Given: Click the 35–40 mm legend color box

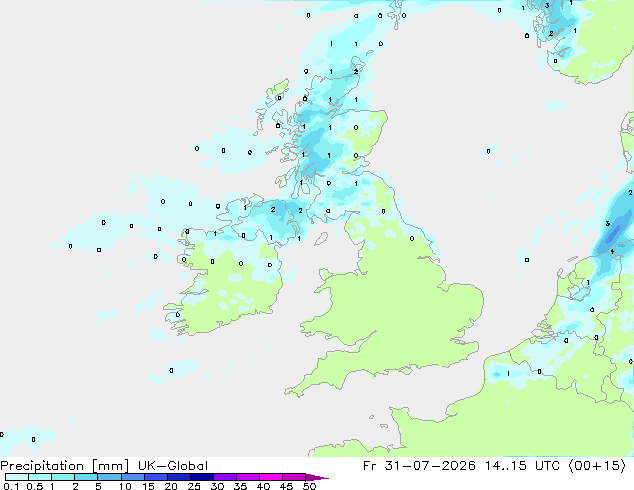Looking at the screenshot, I should (247, 477).
